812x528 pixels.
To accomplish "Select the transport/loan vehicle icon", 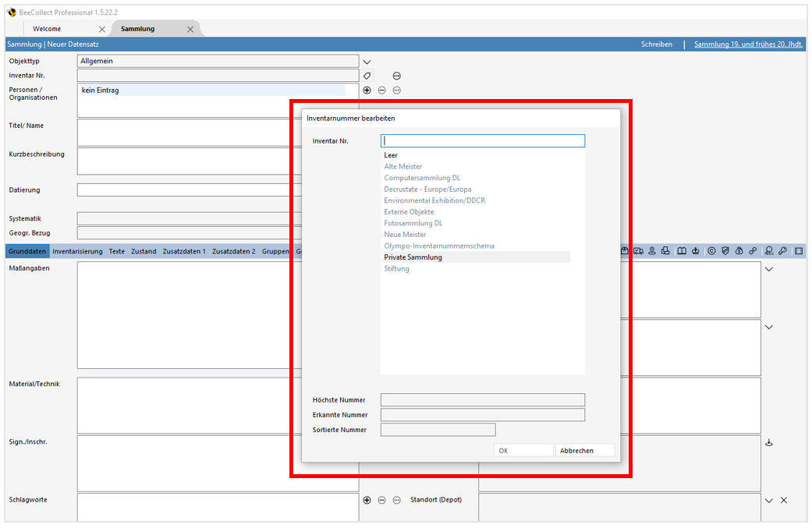I will coord(640,250).
